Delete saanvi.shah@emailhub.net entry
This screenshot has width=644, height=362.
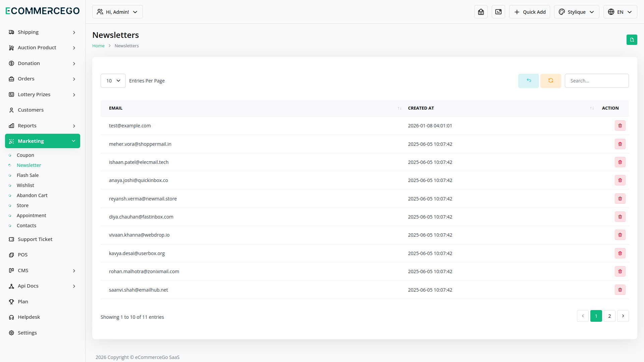click(x=620, y=290)
